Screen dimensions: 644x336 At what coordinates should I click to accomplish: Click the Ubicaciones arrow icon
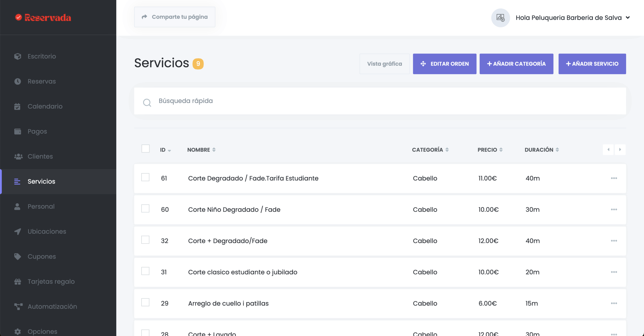pyautogui.click(x=18, y=231)
